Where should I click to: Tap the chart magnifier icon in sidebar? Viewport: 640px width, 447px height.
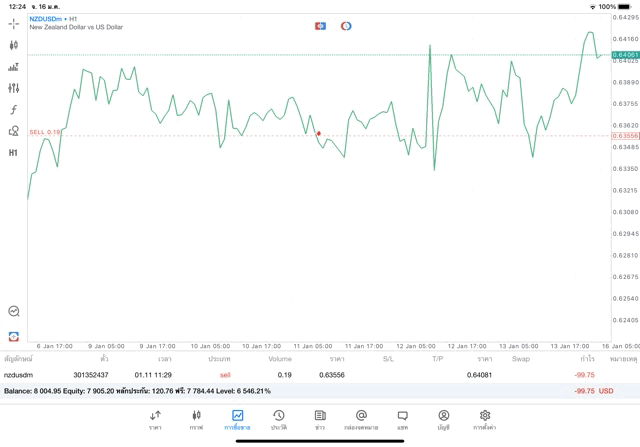pos(13,311)
